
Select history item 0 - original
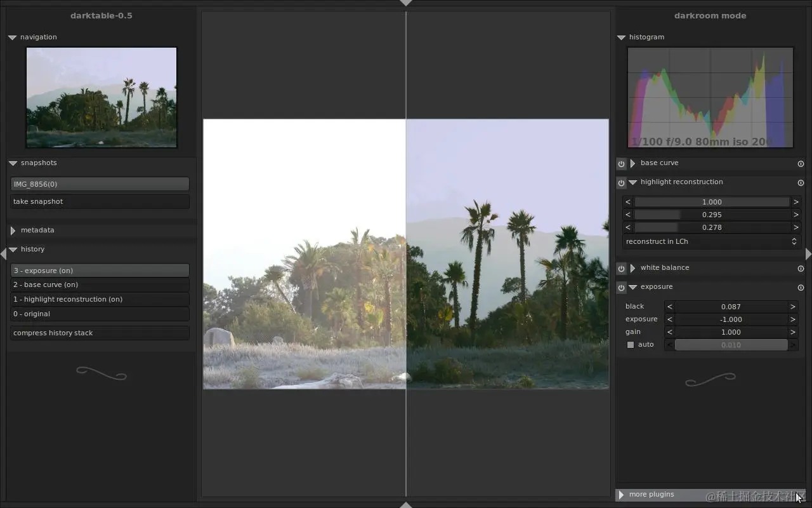100,314
